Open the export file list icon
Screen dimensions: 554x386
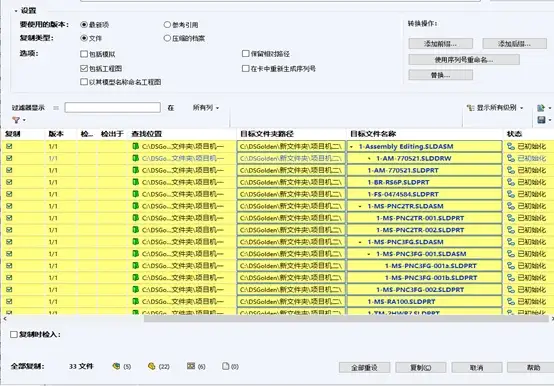[x=541, y=108]
